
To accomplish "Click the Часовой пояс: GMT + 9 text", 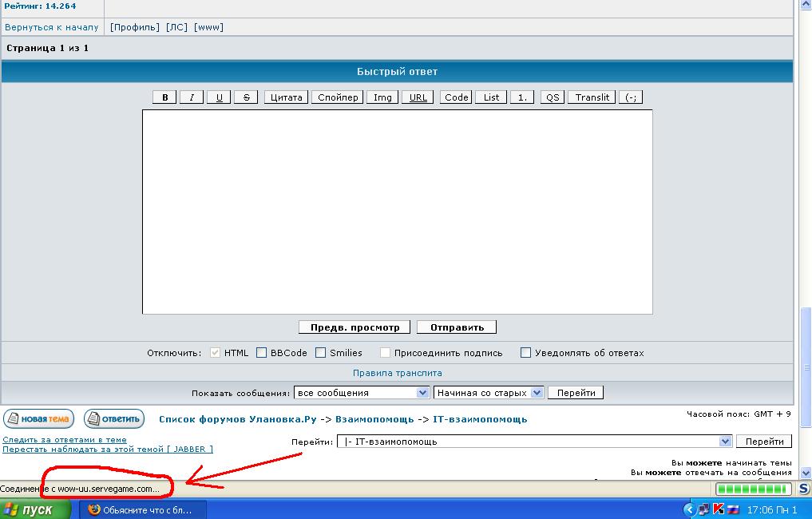I will 739,414.
